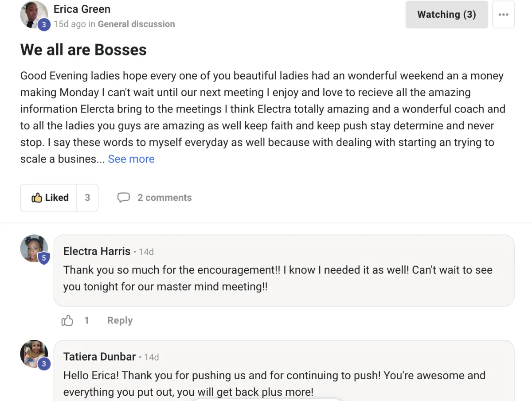
Task: Toggle the Watching (3) button
Action: point(446,15)
